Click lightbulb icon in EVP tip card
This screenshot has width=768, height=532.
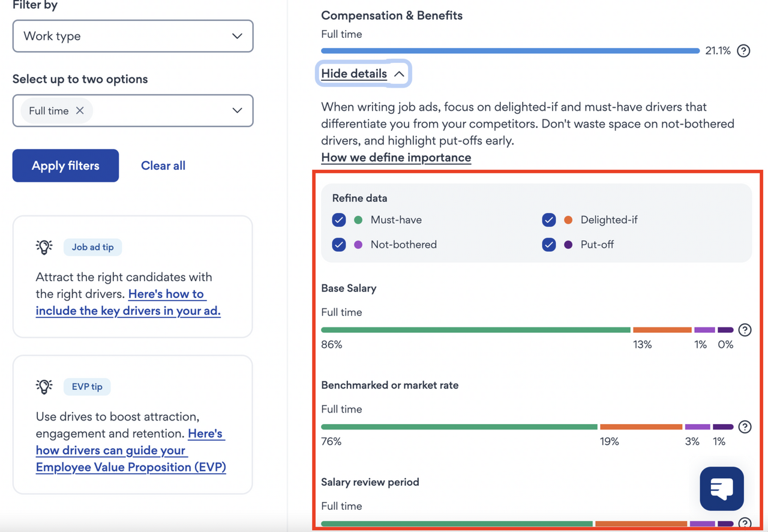(44, 387)
